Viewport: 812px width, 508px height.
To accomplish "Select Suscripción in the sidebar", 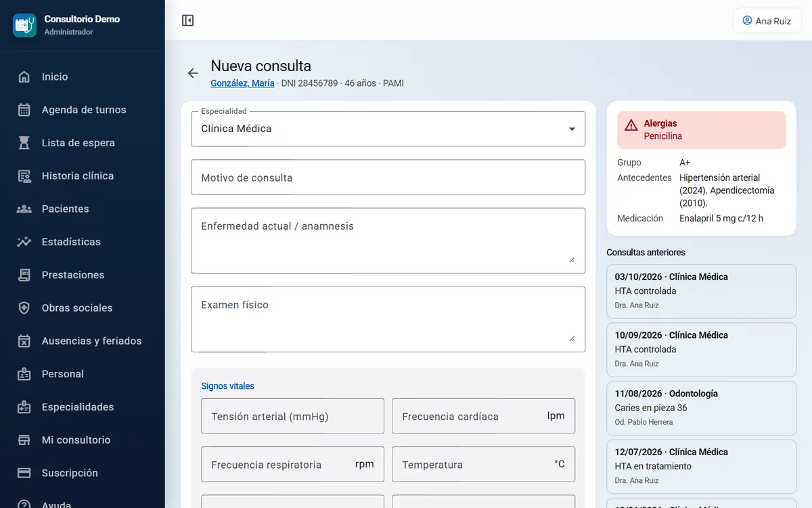I will click(83, 473).
